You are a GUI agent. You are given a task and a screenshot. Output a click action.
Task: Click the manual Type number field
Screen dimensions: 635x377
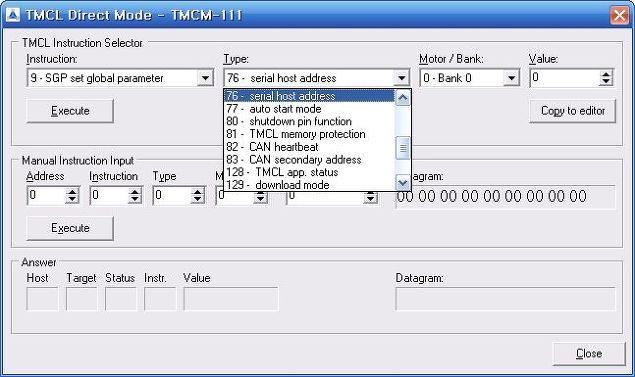click(172, 196)
